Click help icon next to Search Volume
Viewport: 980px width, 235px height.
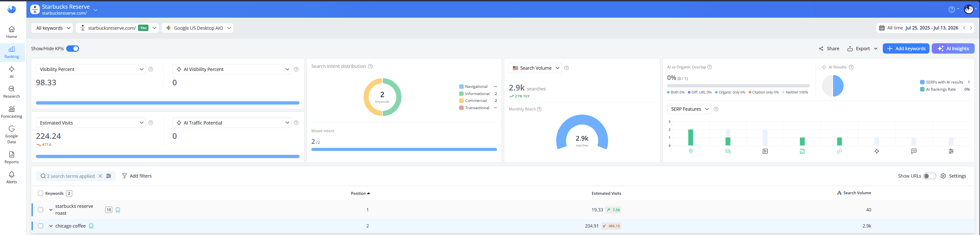[x=567, y=68]
